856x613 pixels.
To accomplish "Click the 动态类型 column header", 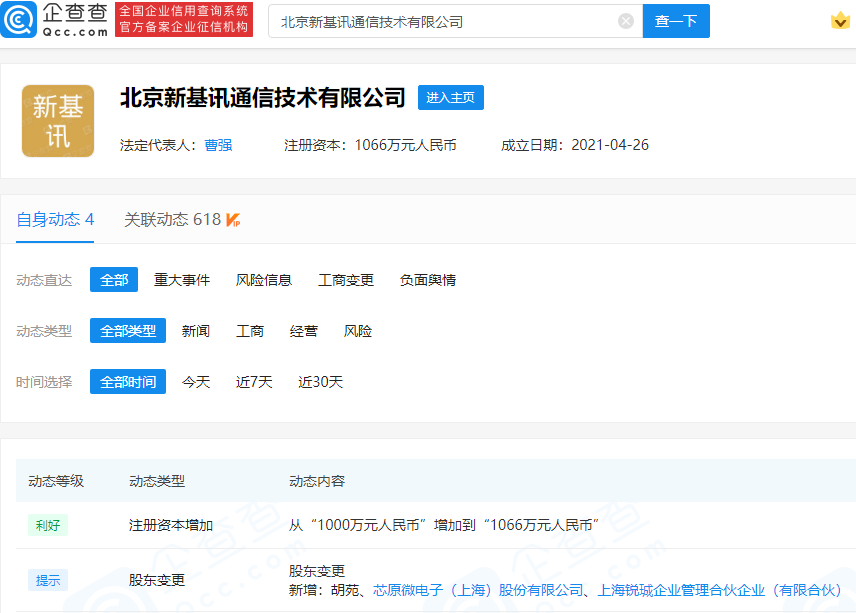I will click(157, 481).
